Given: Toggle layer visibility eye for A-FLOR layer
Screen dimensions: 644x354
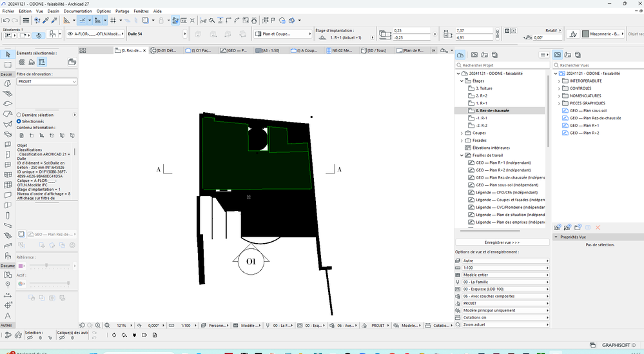Looking at the screenshot, I should (70, 35).
